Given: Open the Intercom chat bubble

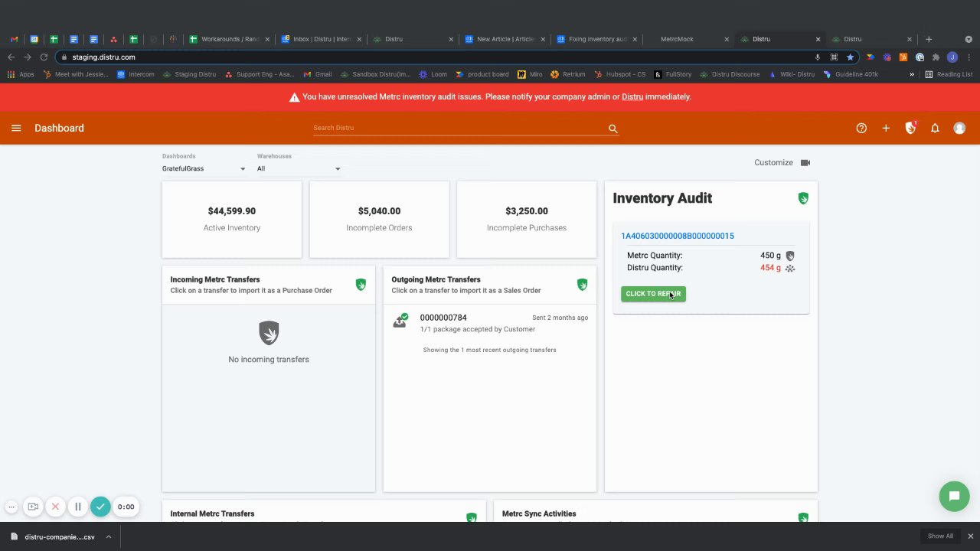Looking at the screenshot, I should 954,496.
